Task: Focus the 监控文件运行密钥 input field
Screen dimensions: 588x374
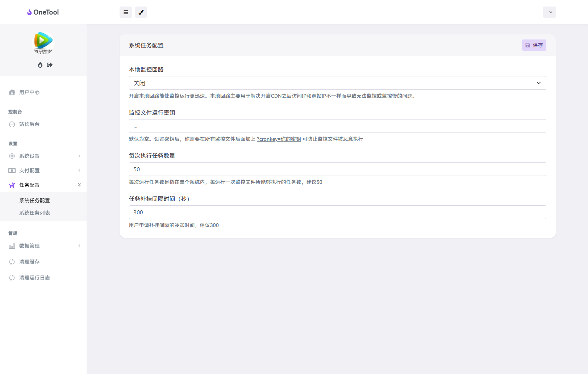Action: 337,126
